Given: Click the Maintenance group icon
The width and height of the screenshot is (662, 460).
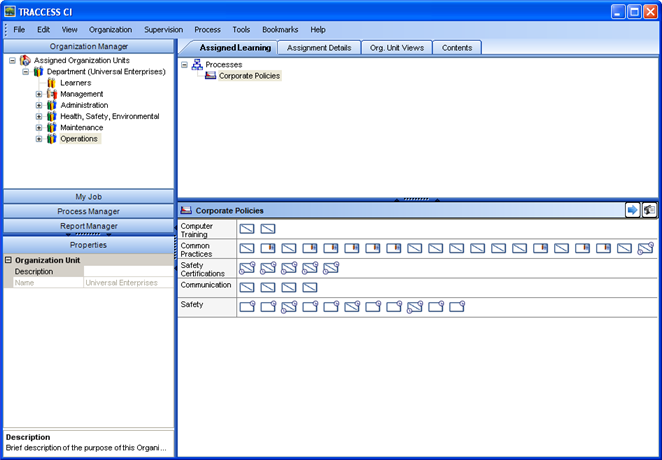Looking at the screenshot, I should click(52, 127).
